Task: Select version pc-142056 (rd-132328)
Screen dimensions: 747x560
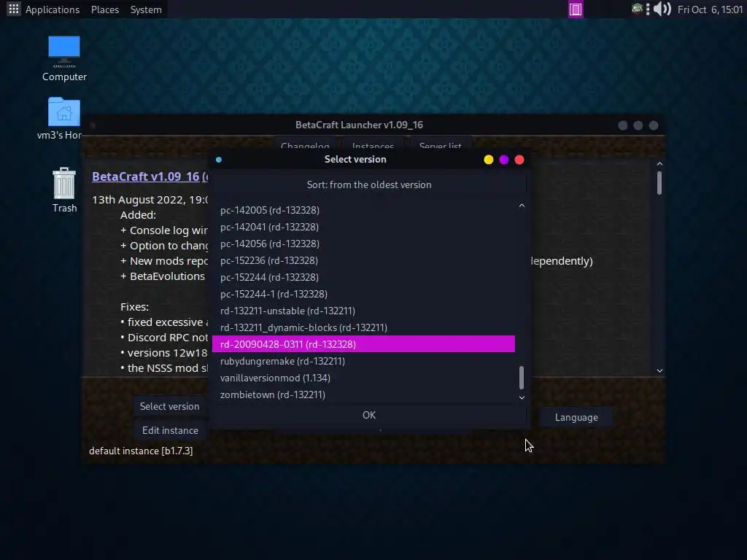Action: pos(363,244)
